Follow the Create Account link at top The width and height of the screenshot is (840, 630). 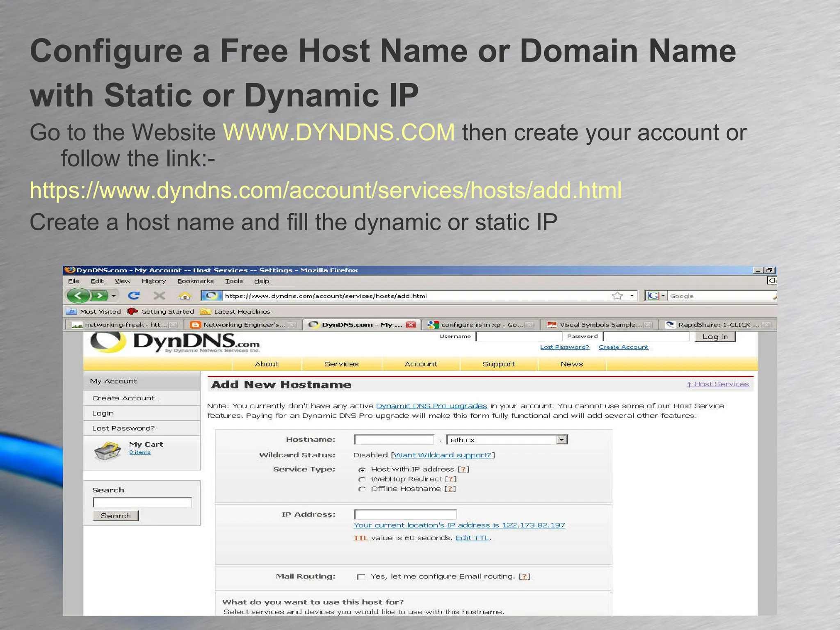623,347
